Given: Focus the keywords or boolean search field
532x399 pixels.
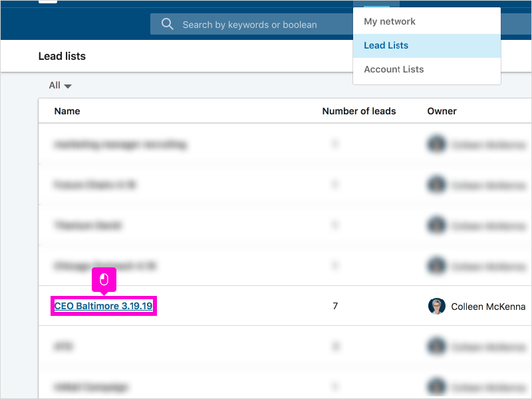Looking at the screenshot, I should 251,24.
